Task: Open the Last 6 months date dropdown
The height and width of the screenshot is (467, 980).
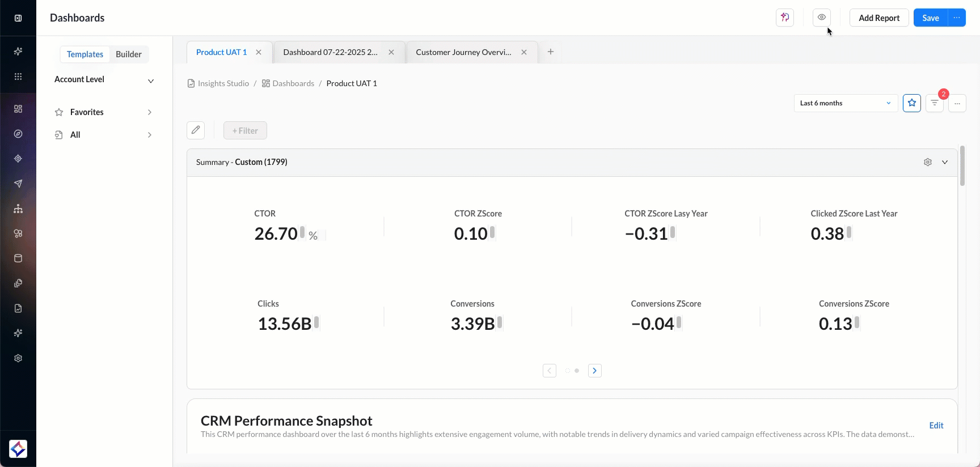Action: point(845,103)
